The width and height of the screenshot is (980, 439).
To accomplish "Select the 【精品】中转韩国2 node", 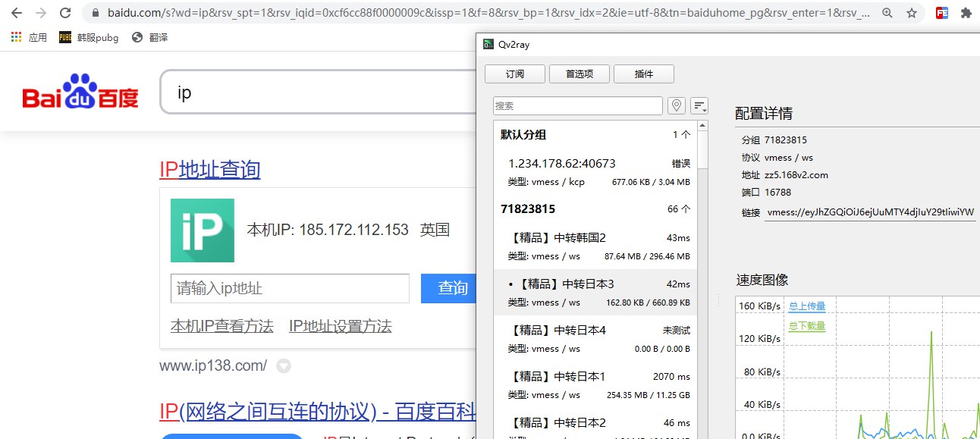I will coord(595,246).
